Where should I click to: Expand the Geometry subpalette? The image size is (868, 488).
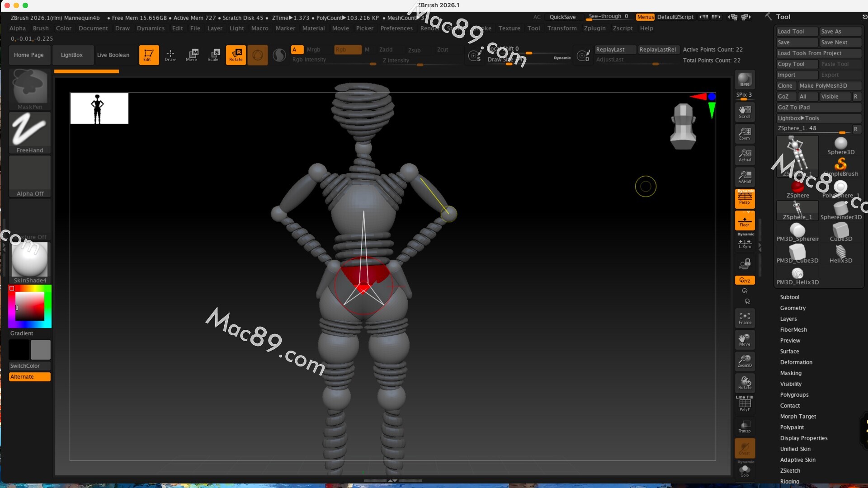click(793, 308)
